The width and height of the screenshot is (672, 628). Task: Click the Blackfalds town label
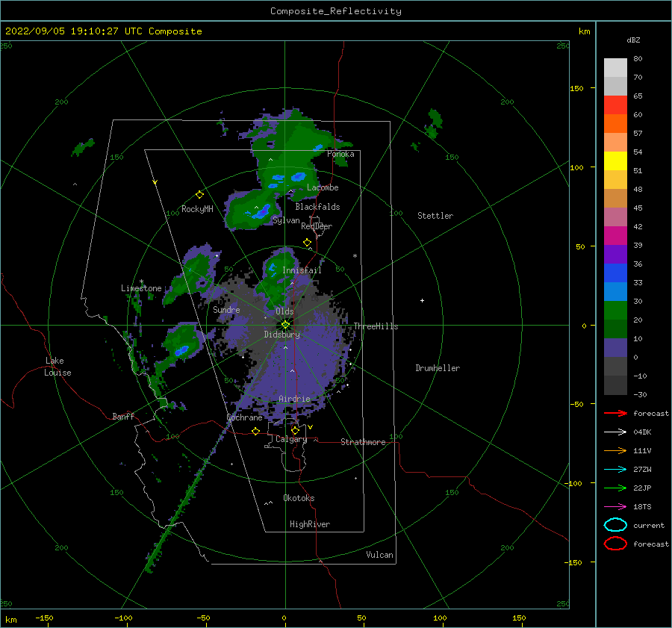point(317,207)
